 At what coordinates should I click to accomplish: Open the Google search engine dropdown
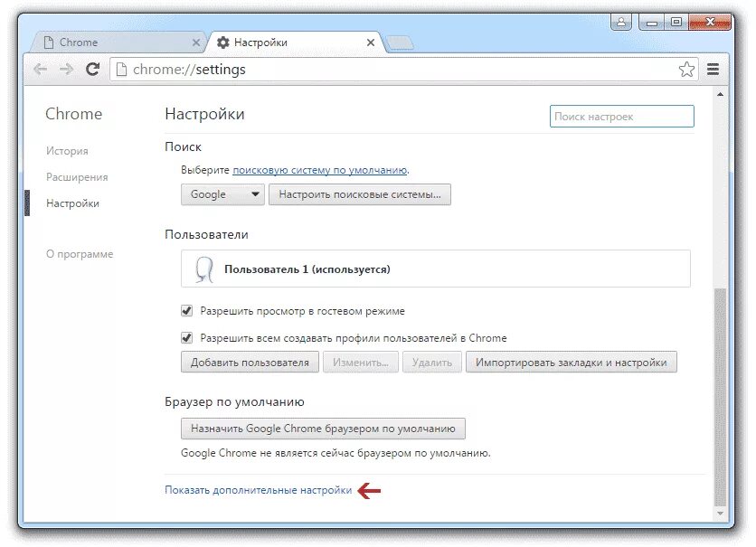222,194
